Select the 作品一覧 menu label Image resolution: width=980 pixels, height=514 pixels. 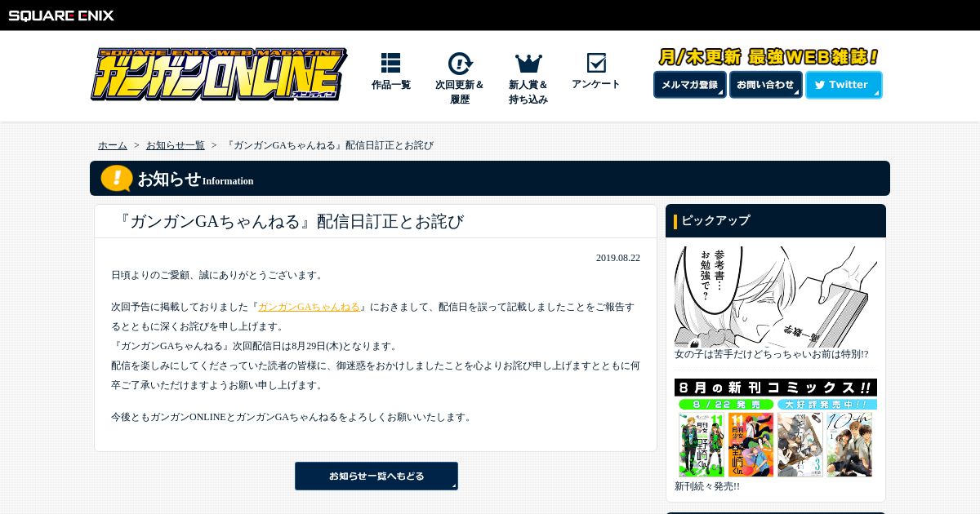[x=391, y=85]
